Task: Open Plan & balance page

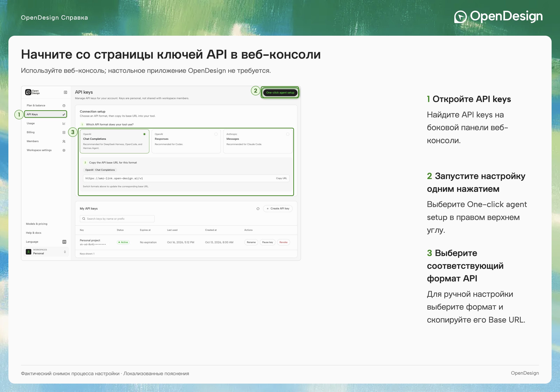Action: click(46, 105)
